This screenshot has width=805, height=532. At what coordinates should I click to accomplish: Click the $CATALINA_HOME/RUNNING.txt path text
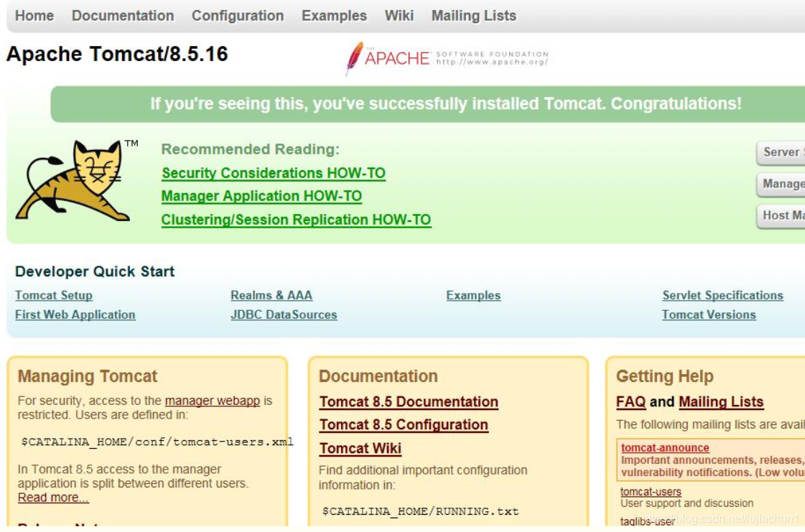[x=421, y=511]
